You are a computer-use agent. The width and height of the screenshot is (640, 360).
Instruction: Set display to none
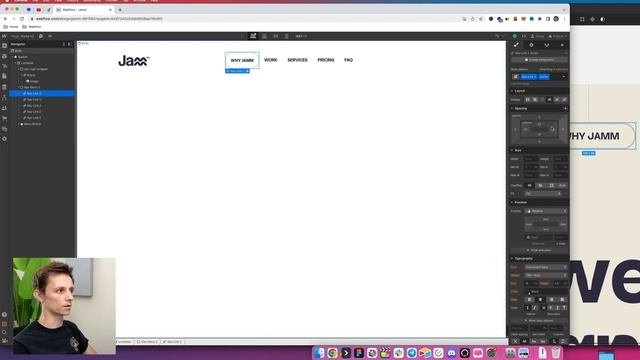pos(564,100)
